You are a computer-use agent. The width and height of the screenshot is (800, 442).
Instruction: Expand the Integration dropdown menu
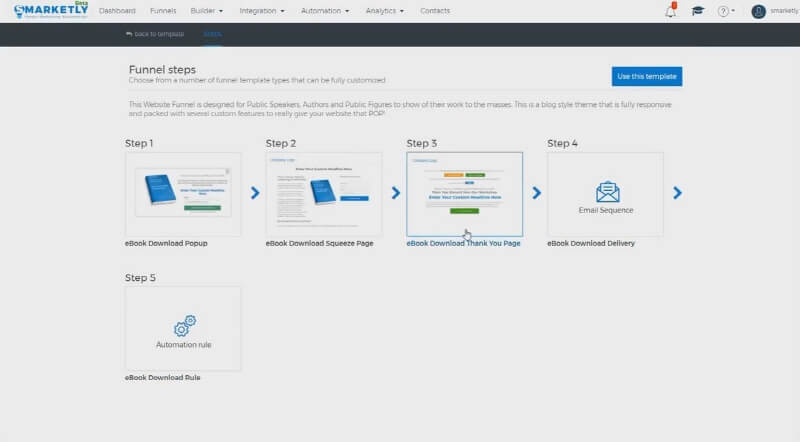coord(262,11)
